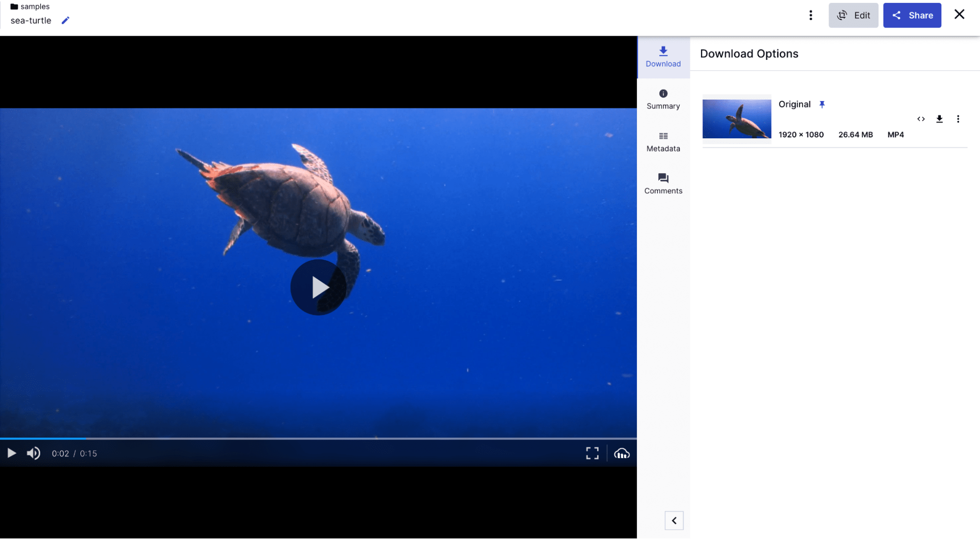Rename asset using the pencil icon
980x539 pixels.
coord(66,20)
